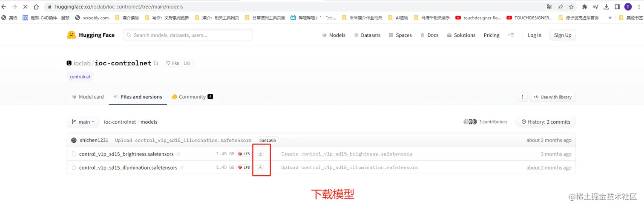Open the Model card tab

(x=88, y=97)
